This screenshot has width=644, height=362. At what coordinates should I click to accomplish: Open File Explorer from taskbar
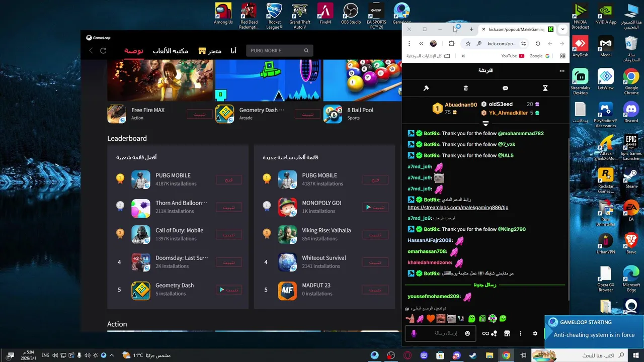[490, 355]
